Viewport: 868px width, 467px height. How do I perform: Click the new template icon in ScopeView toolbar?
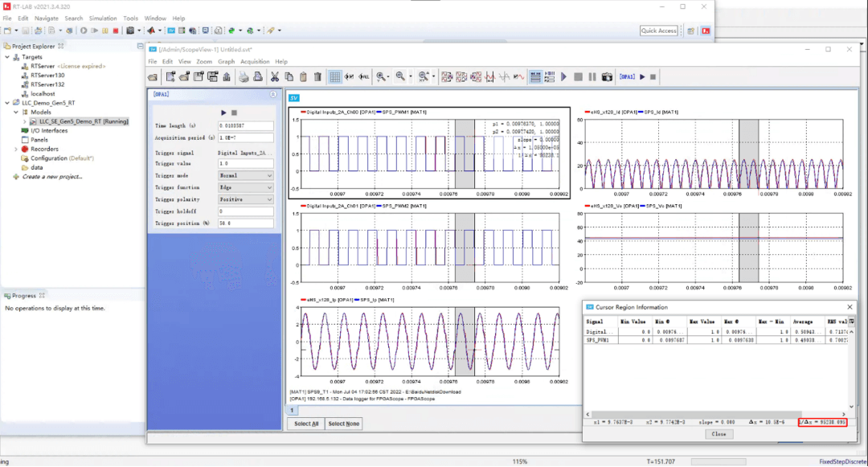tap(170, 77)
